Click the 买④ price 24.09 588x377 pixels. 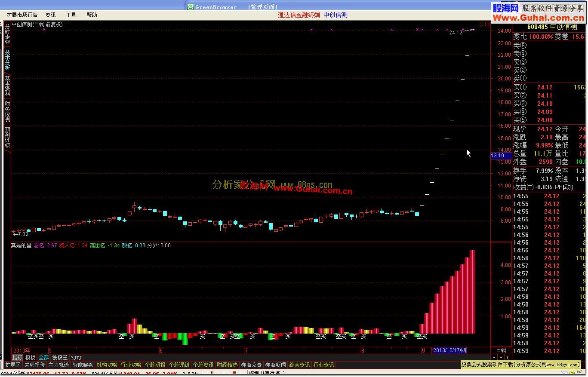tap(545, 112)
